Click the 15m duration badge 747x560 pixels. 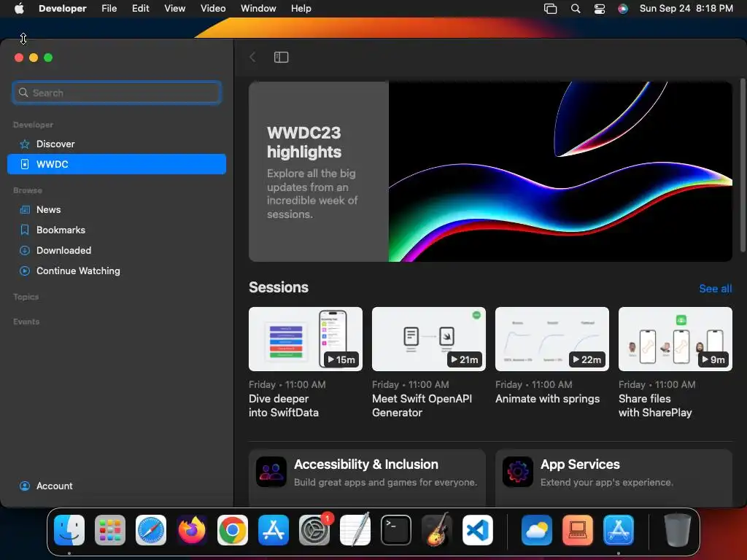341,359
